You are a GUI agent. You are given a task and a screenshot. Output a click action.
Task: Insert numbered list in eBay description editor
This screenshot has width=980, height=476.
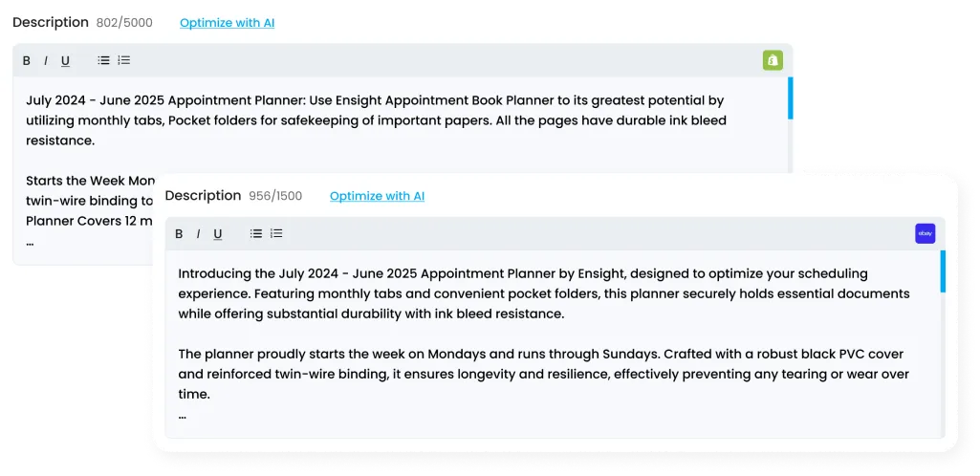tap(276, 233)
